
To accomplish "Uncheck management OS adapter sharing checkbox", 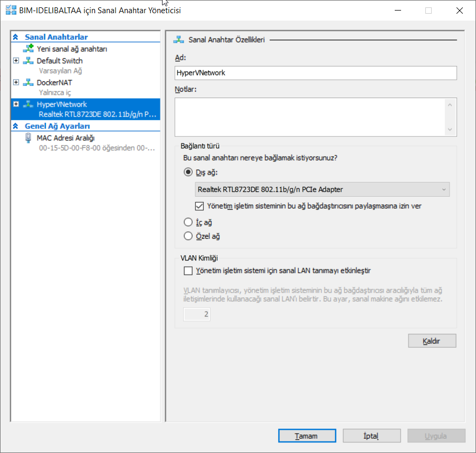I will coord(199,206).
